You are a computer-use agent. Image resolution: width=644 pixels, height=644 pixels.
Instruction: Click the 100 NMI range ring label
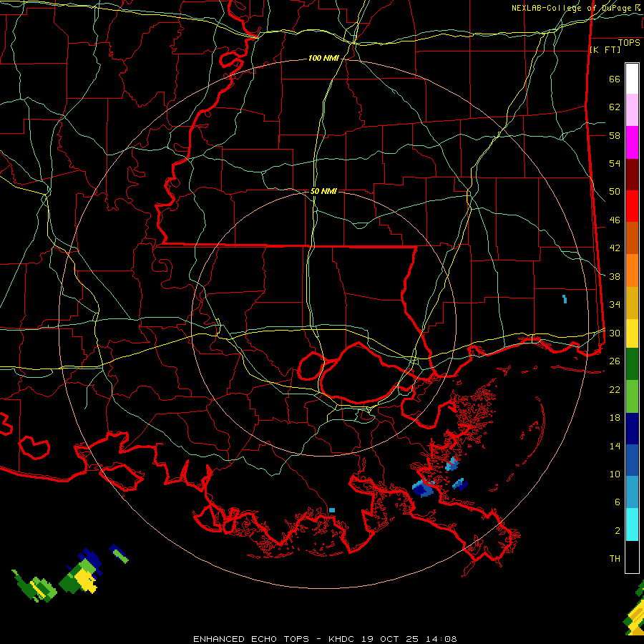click(x=323, y=59)
